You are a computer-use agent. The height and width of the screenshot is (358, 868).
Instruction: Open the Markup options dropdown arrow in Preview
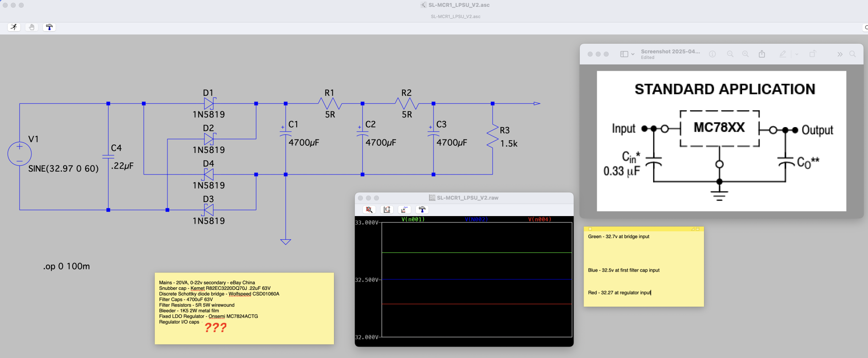click(797, 54)
